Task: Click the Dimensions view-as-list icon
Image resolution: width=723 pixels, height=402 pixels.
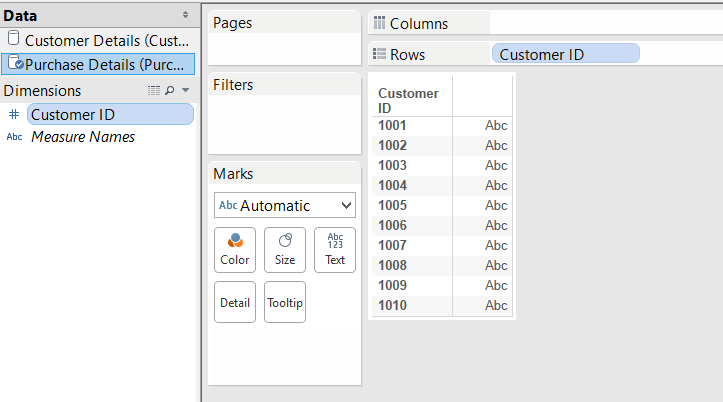Action: coord(154,90)
